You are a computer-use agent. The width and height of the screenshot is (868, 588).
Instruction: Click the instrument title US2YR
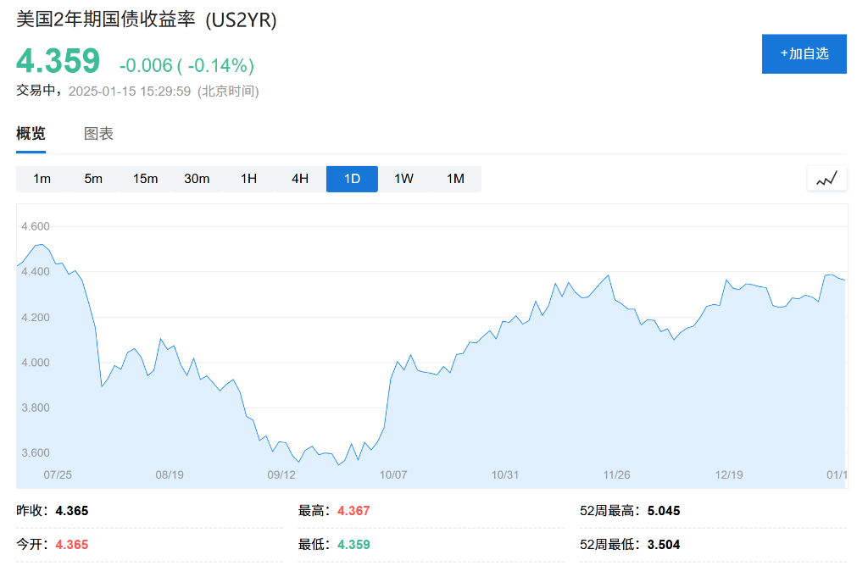(144, 20)
